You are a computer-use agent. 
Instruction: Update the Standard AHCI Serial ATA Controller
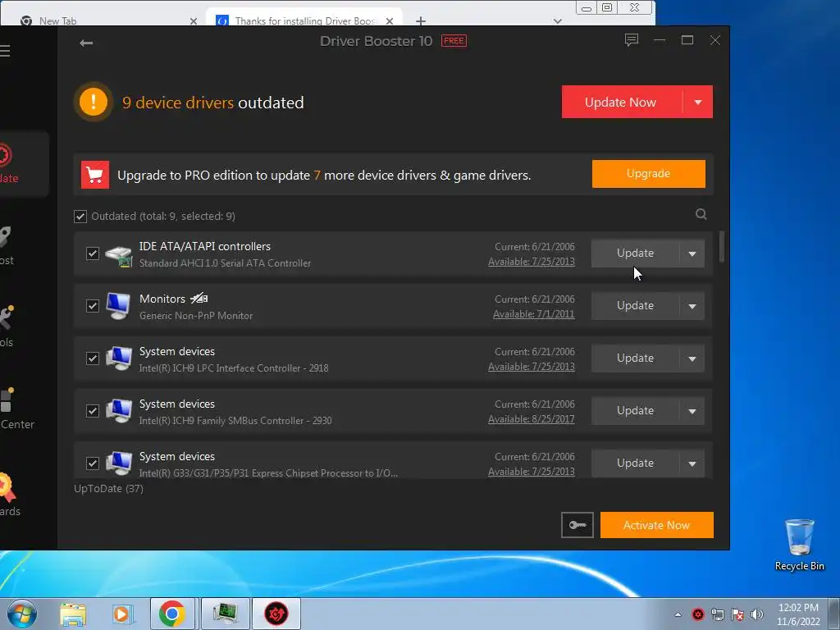(x=636, y=253)
